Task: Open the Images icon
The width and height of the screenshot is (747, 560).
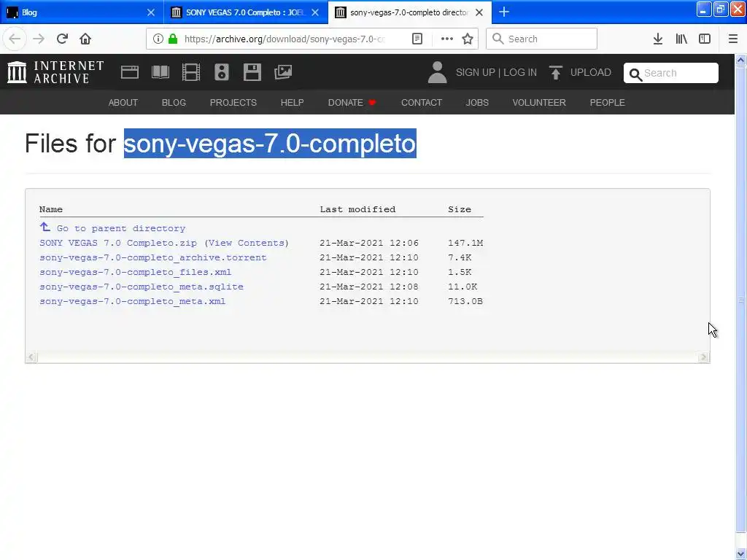Action: (283, 72)
